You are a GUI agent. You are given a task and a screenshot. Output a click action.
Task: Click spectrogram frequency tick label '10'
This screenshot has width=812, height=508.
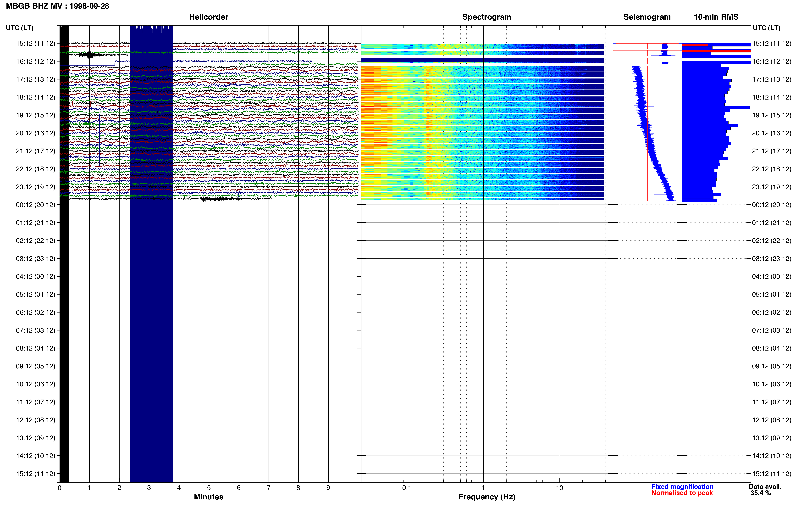click(559, 488)
